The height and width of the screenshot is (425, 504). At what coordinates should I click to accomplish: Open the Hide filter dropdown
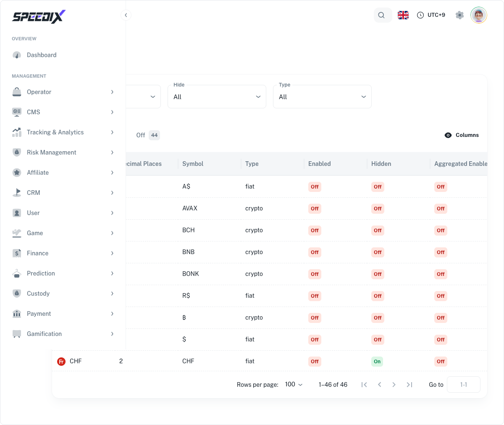[217, 97]
